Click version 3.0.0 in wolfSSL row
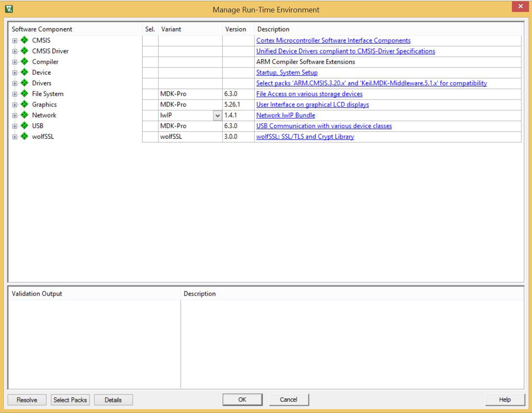Screen dimensions: 532x413 [x=231, y=137]
